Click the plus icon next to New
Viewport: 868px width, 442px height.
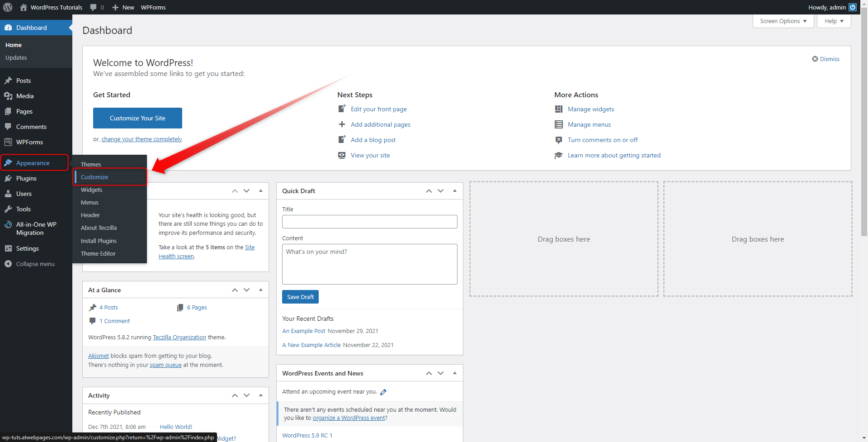click(115, 7)
